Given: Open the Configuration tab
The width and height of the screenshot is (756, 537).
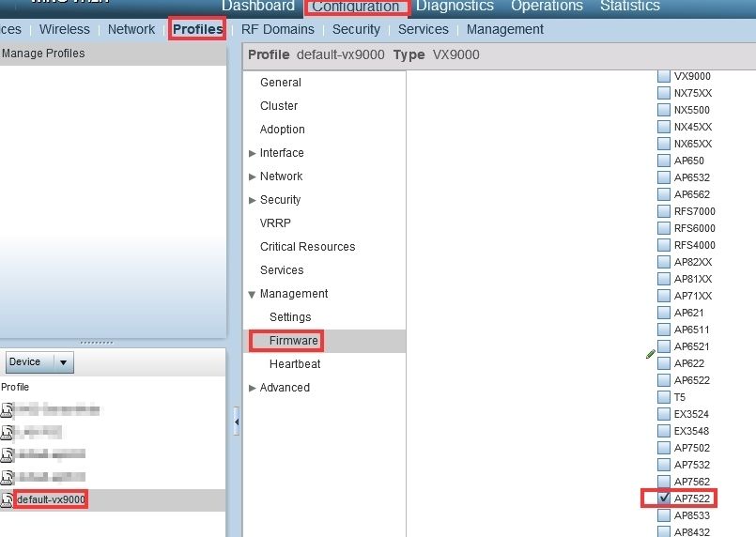Looking at the screenshot, I should pyautogui.click(x=355, y=7).
